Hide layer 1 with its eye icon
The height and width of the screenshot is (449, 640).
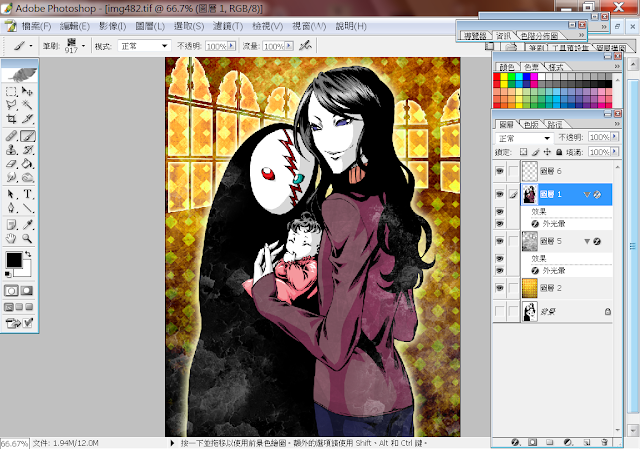(x=500, y=194)
